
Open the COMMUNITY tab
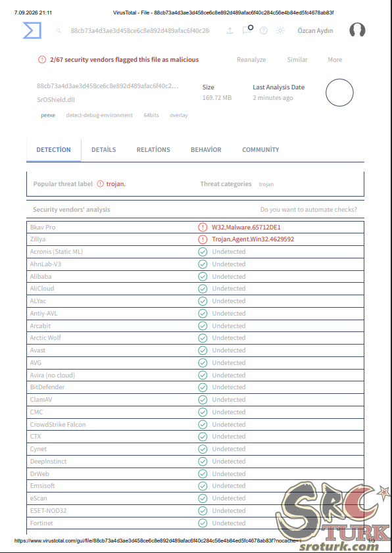[260, 149]
